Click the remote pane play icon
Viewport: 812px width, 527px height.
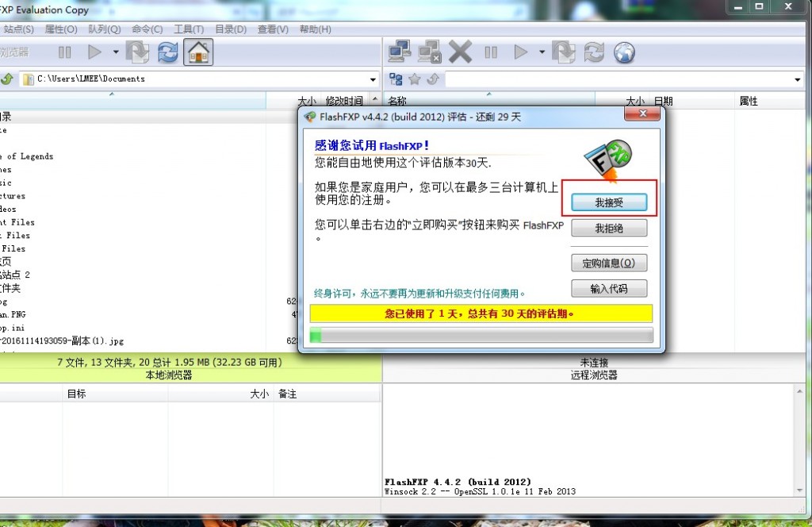(x=520, y=52)
